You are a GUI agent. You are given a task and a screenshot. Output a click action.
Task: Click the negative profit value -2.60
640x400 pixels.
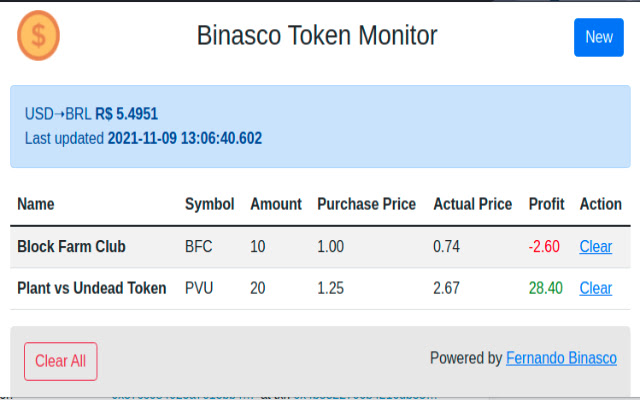(544, 247)
